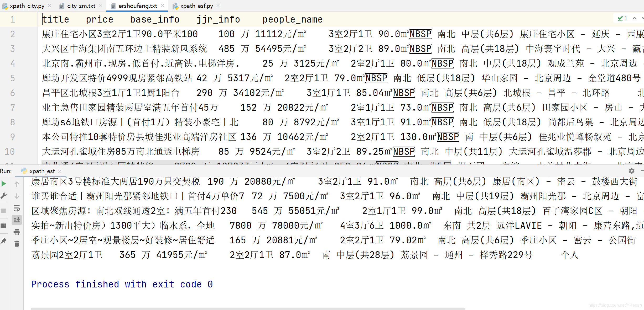Toggle scroll to end of console

pyautogui.click(x=17, y=220)
